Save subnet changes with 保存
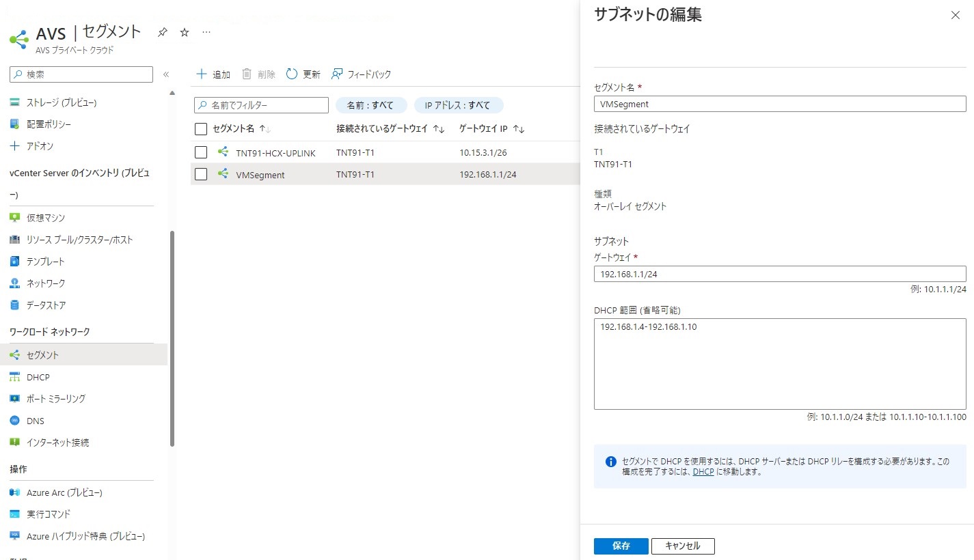 (x=620, y=546)
